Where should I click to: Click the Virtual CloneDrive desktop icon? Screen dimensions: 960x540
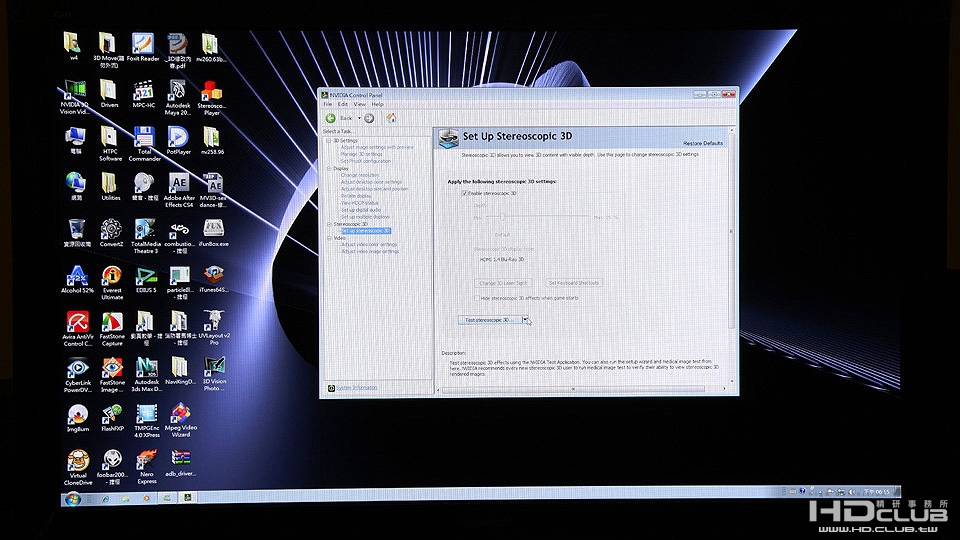78,467
